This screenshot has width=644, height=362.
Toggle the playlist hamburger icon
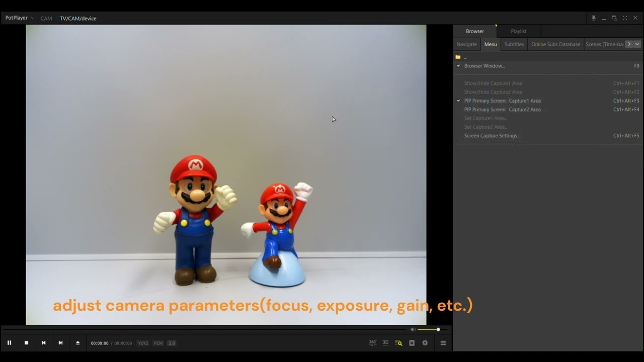point(443,343)
